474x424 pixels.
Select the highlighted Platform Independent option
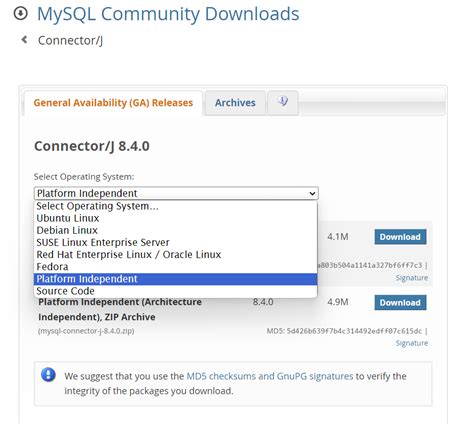175,279
